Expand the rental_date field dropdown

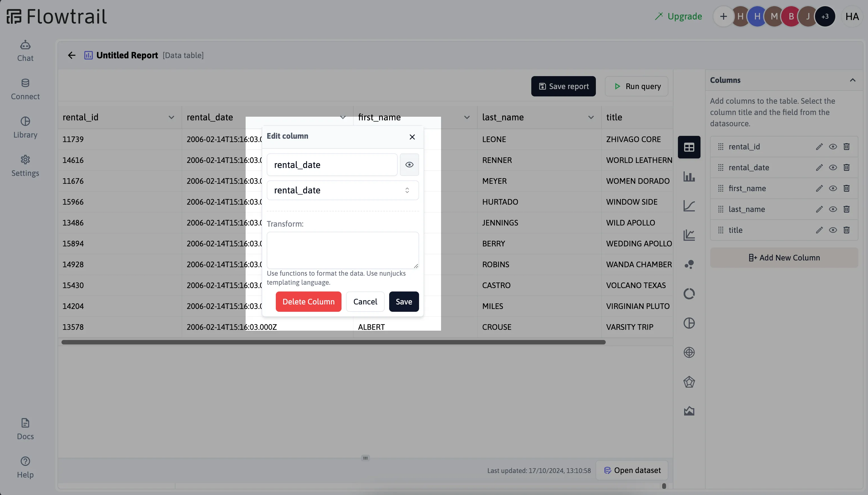pos(408,190)
